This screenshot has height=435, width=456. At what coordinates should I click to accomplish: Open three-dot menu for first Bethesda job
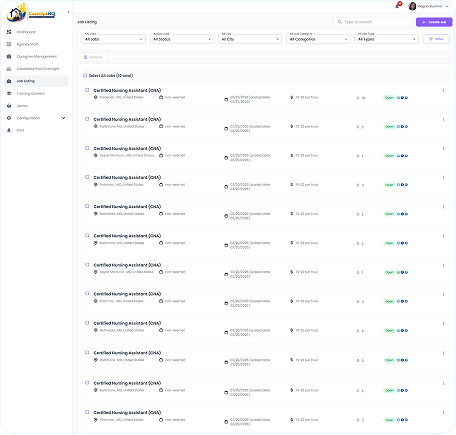(x=443, y=207)
